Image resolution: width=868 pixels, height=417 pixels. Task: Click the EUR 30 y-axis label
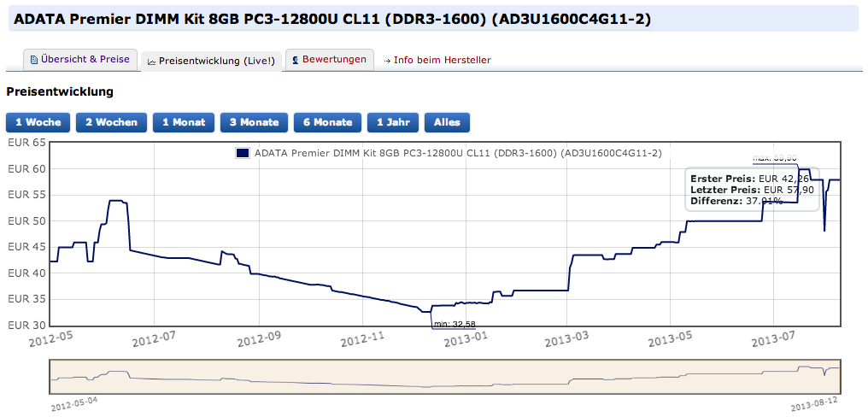26,325
